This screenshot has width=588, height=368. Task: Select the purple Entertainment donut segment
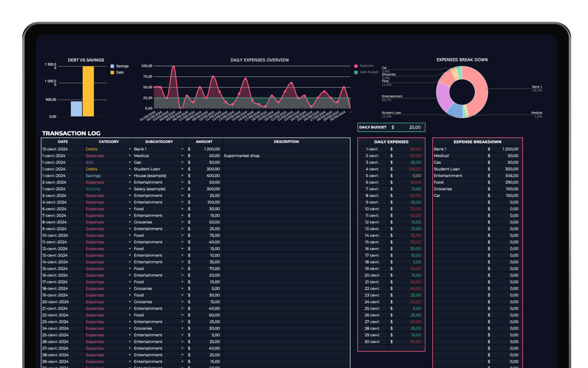(444, 98)
